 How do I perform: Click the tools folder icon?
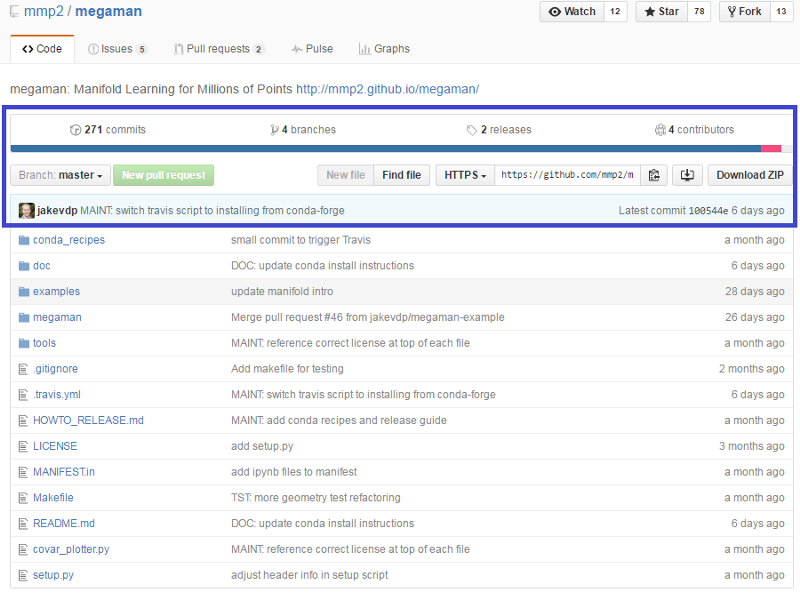point(24,343)
